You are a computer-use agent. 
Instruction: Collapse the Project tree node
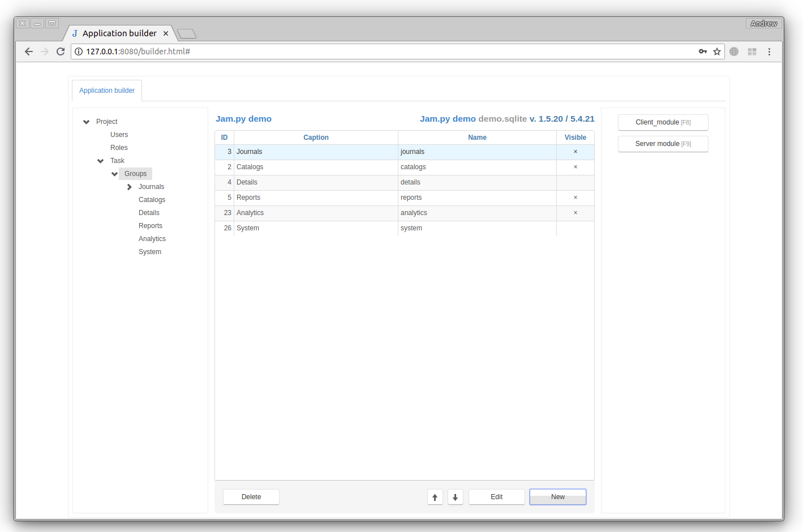[x=86, y=122]
